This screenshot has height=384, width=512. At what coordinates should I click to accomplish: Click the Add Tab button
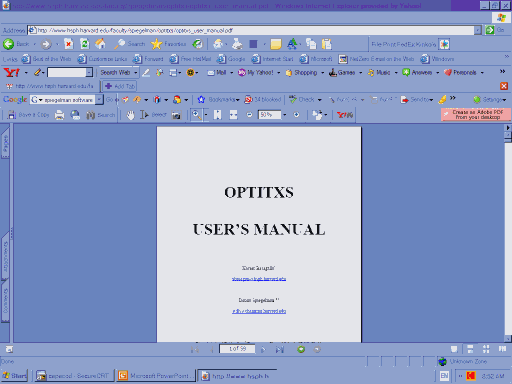120,86
